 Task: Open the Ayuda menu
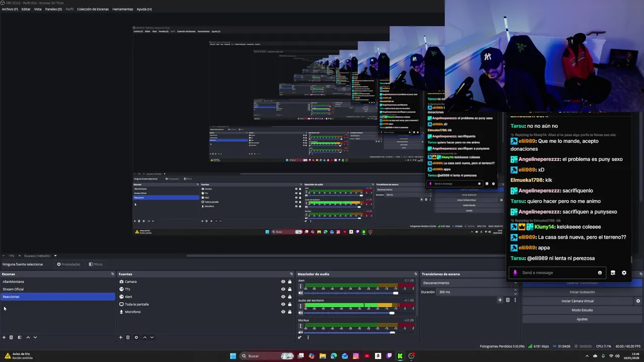144,9
